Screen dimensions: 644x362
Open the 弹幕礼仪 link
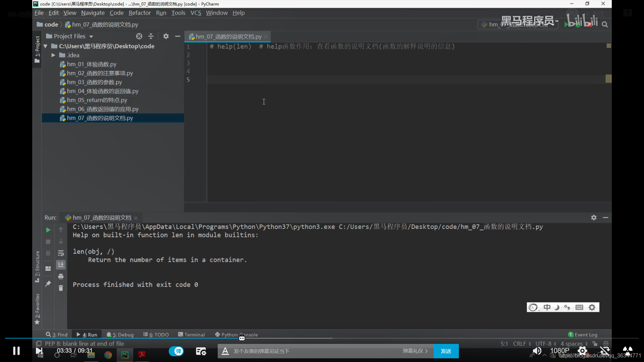(415, 351)
